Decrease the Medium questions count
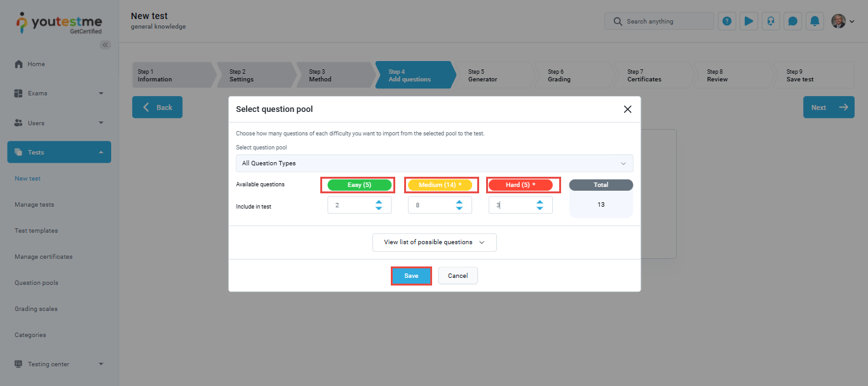Viewport: 868px width, 386px height. tap(459, 209)
